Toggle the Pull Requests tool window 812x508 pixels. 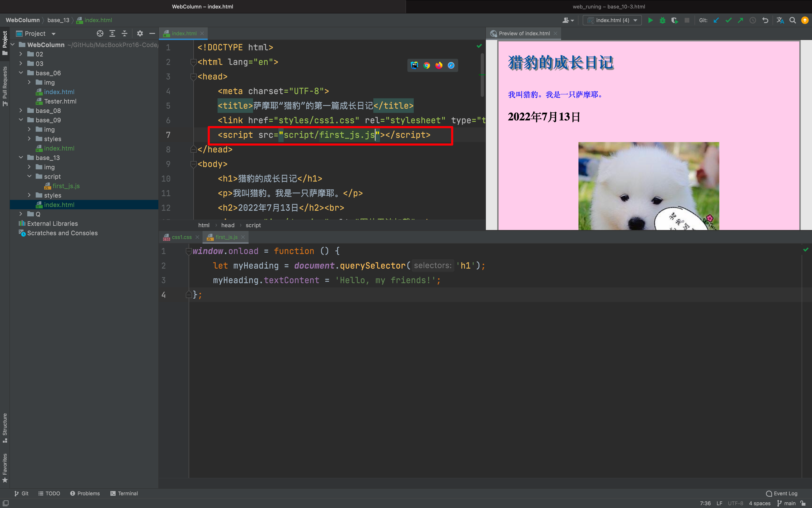pyautogui.click(x=5, y=86)
